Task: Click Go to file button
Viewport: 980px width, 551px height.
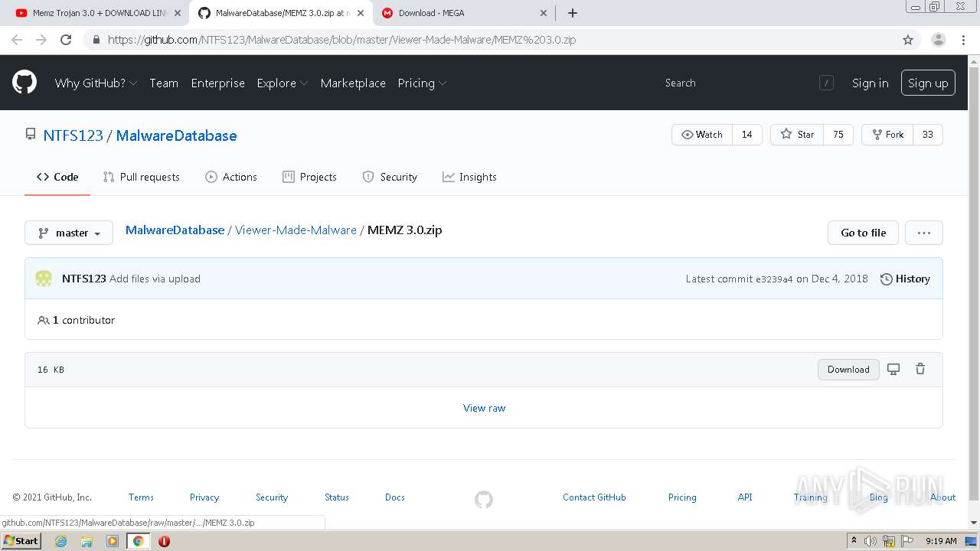Action: point(863,233)
